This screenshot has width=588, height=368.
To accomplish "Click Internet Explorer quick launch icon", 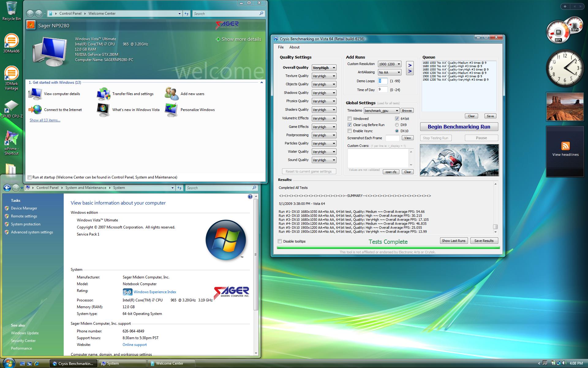I will [x=36, y=363].
